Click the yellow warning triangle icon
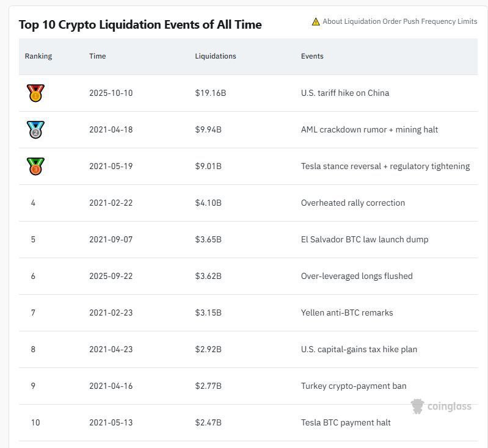This screenshot has width=488, height=448. (x=316, y=21)
